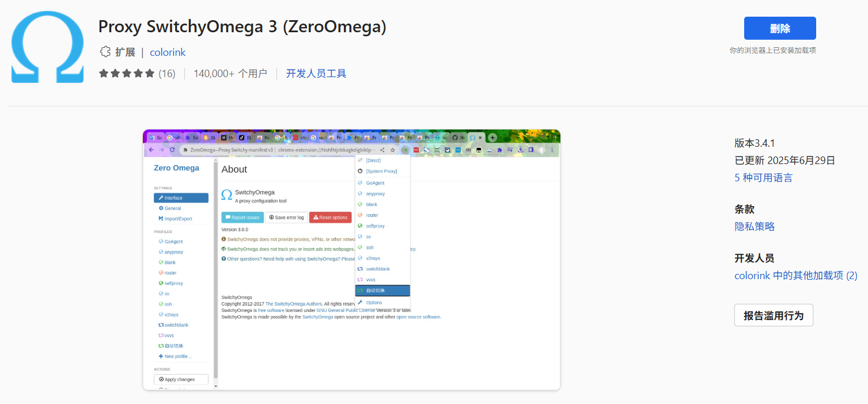
Task: Click the 删除 button
Action: click(x=779, y=28)
